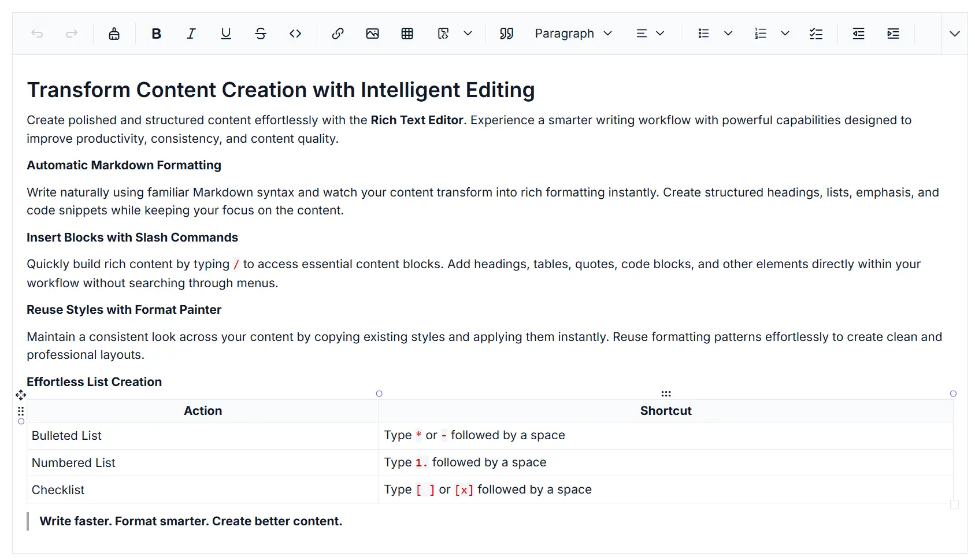Click the "Reuse Styles with Format Painter" subheading
This screenshot has width=975, height=560.
[124, 310]
